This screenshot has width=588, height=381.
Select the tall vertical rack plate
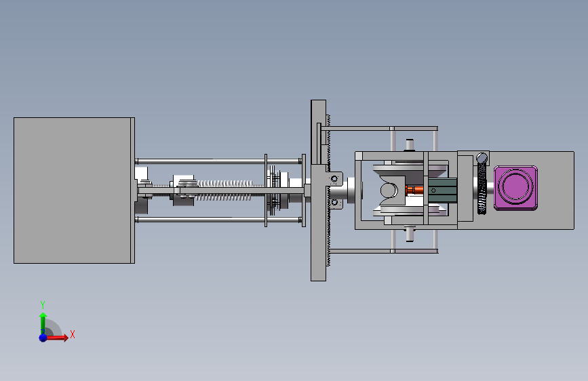pyautogui.click(x=318, y=190)
